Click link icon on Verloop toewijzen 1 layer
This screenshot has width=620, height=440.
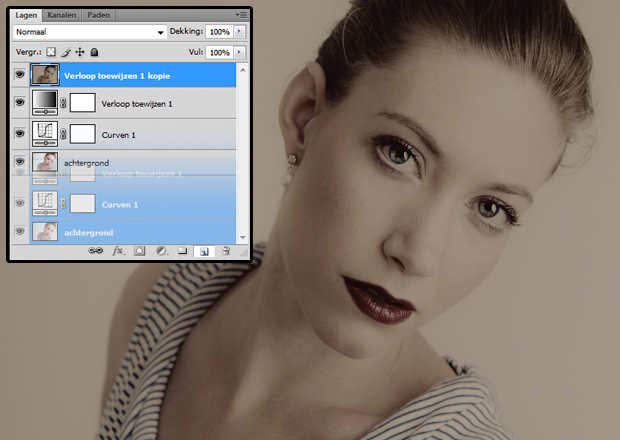[x=63, y=104]
